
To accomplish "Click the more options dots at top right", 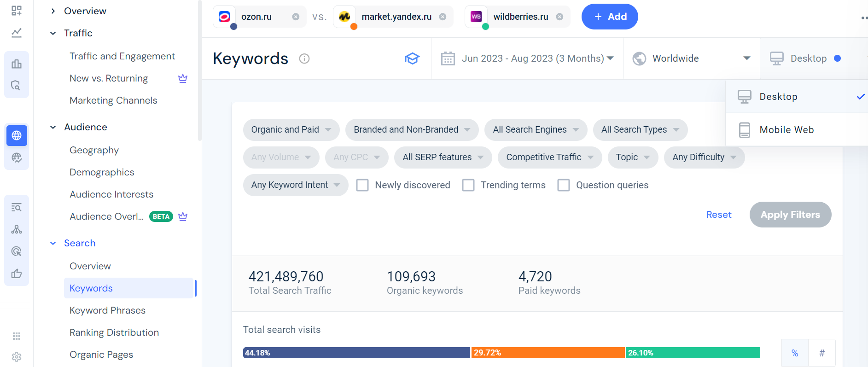I will (864, 18).
